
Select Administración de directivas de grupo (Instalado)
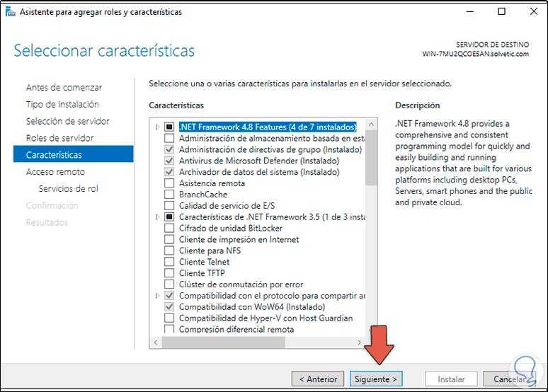coord(270,149)
